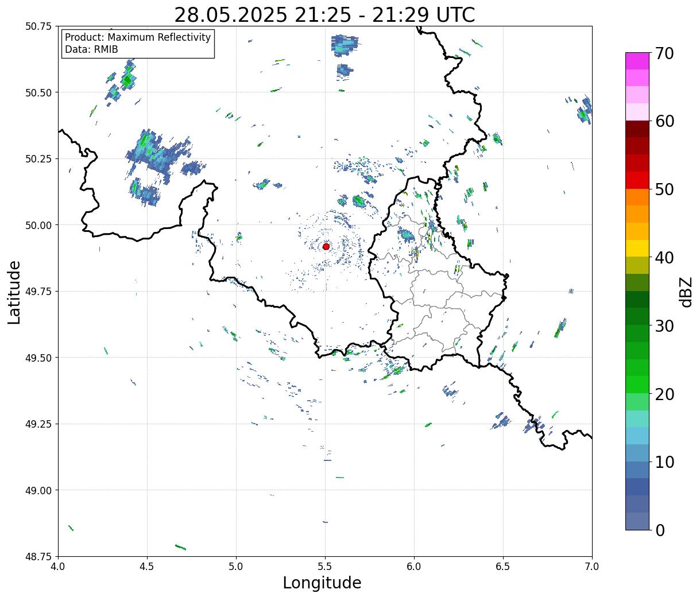Click the 0 tick on colorbar
This screenshot has height=597, width=700.
[x=659, y=530]
